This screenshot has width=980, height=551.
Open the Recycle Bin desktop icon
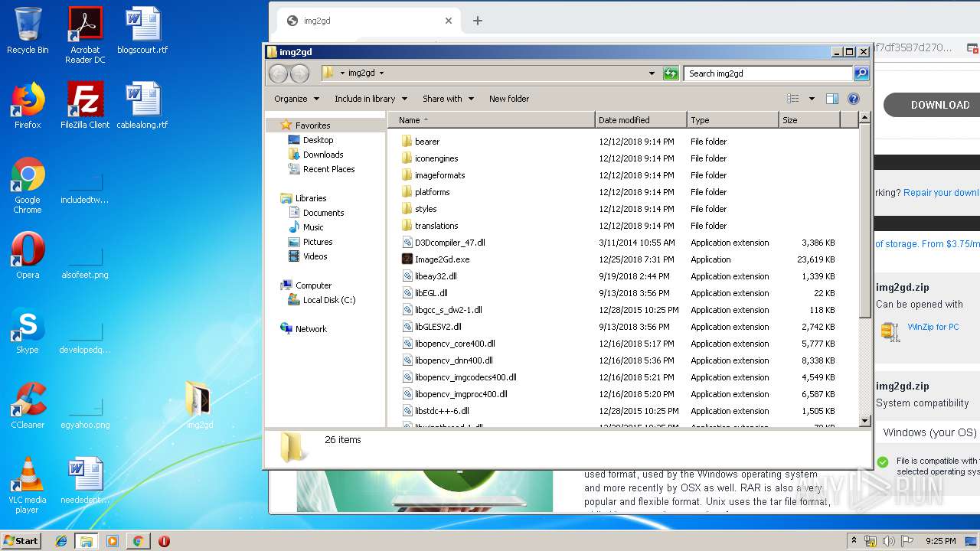(x=28, y=31)
